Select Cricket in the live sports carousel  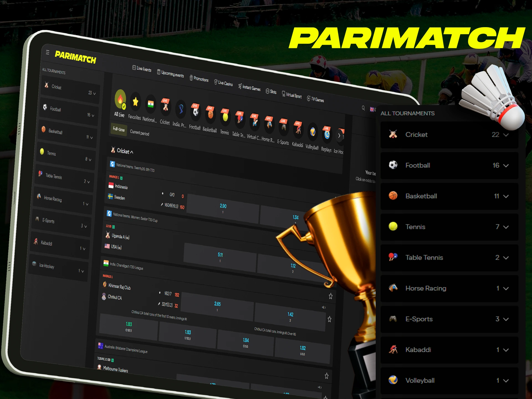[x=165, y=108]
